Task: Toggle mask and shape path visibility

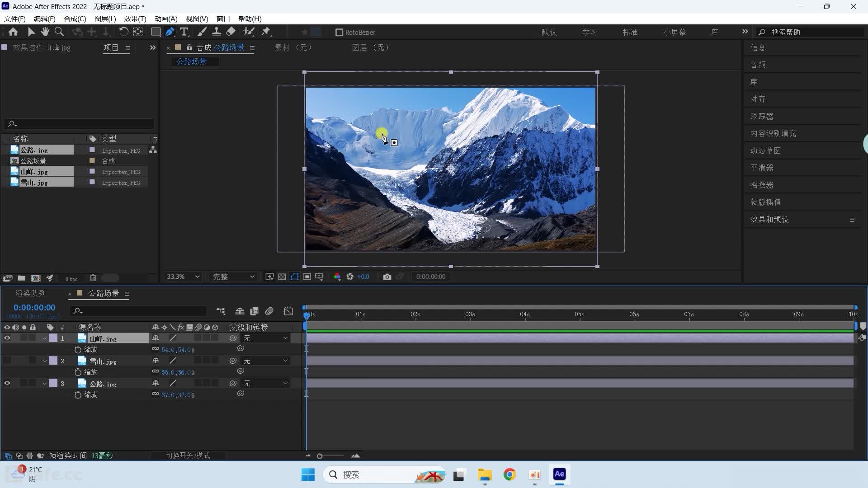Action: point(294,277)
